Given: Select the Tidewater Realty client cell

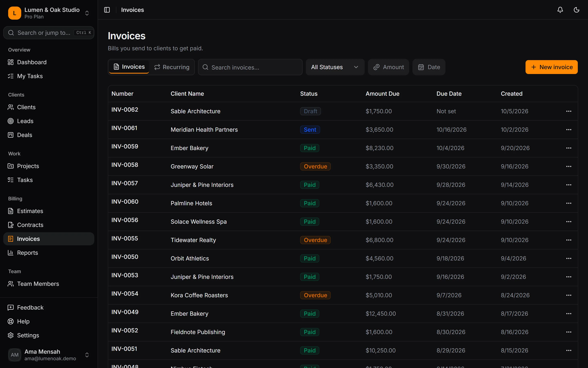Looking at the screenshot, I should (193, 240).
